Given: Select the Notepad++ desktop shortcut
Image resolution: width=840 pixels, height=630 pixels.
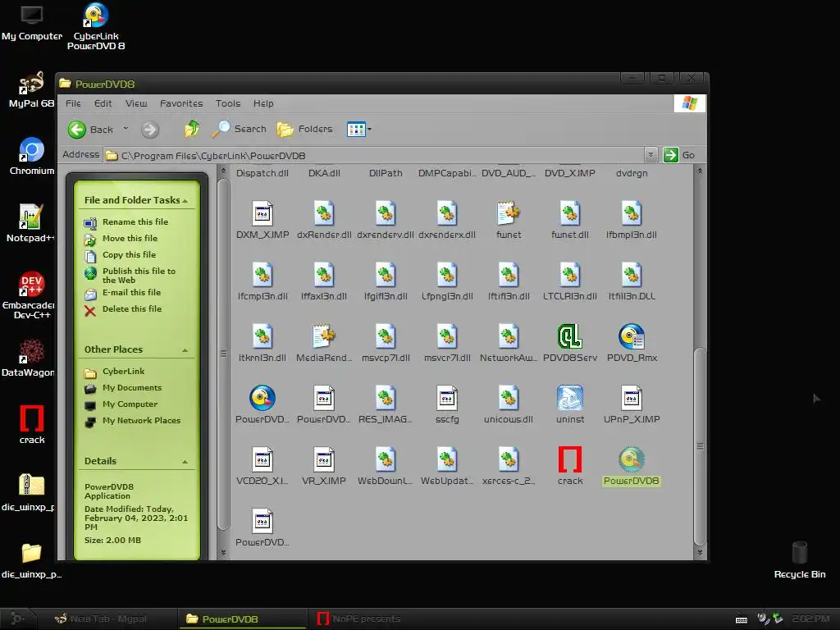Looking at the screenshot, I should 30,223.
